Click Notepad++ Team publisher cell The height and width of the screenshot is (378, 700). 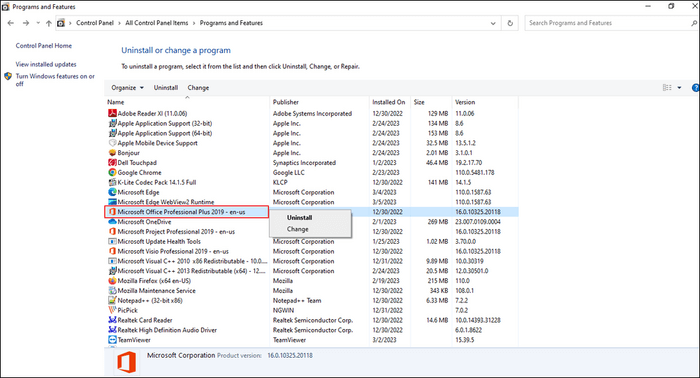[297, 300]
